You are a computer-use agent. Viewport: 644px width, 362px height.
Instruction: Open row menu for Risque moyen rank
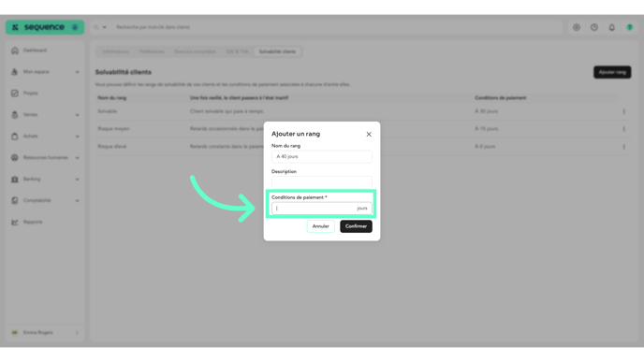pos(623,129)
